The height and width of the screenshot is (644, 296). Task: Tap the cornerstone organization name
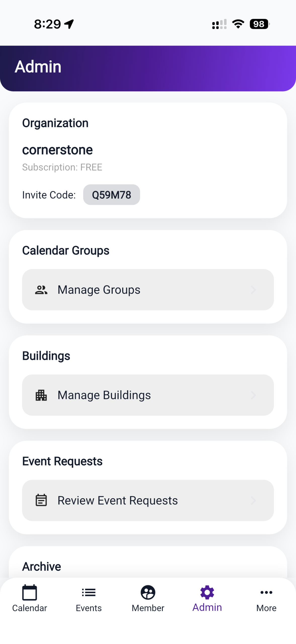[57, 150]
